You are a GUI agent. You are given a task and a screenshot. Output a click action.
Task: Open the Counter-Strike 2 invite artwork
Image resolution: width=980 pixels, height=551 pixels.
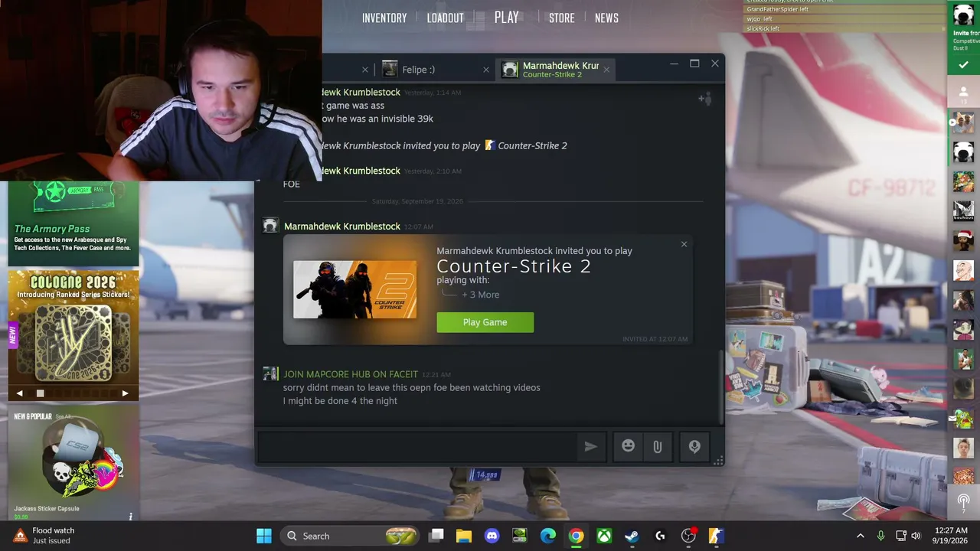[x=355, y=289]
